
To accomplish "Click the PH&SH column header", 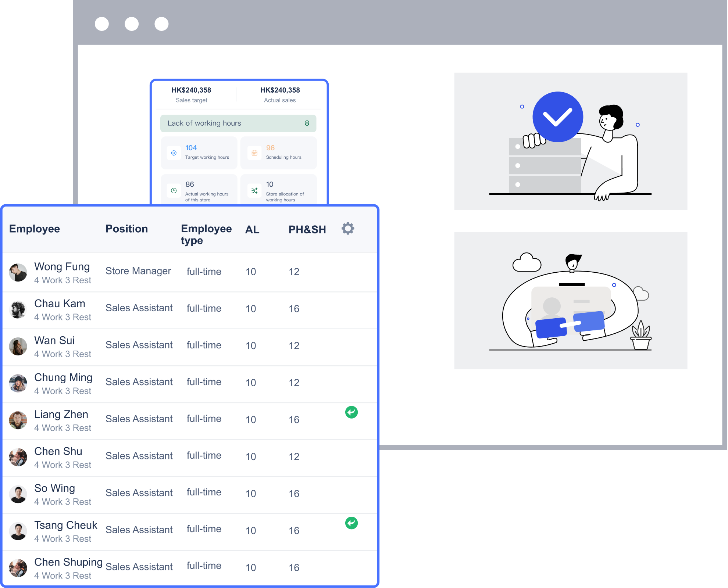I will [x=307, y=230].
